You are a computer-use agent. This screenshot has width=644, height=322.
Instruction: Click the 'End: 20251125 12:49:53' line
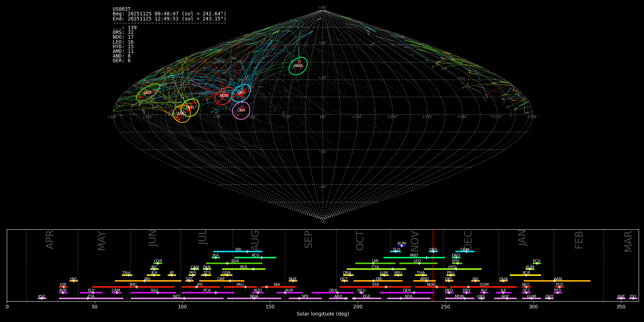point(170,19)
